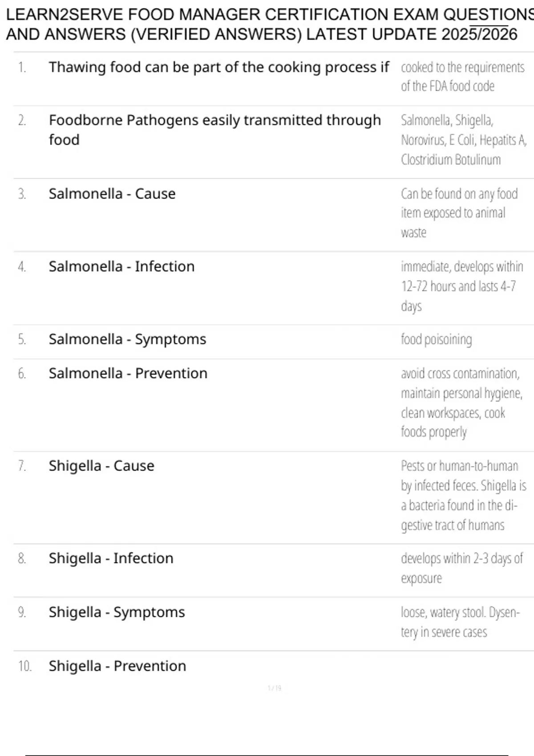The image size is (534, 756).
Task: Select 'Foodborne Pathogens easily transmitted' question
Action: click(x=215, y=129)
